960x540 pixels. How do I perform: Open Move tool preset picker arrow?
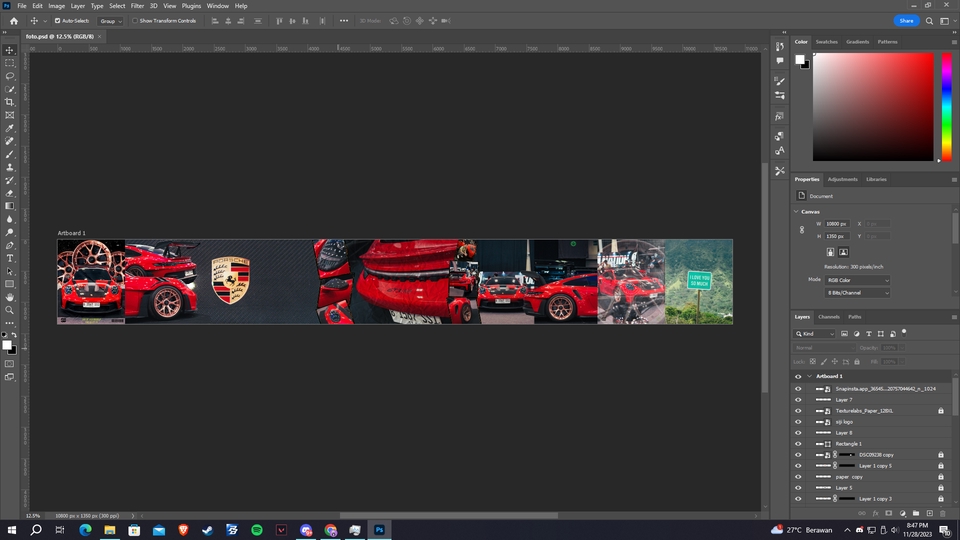point(45,21)
